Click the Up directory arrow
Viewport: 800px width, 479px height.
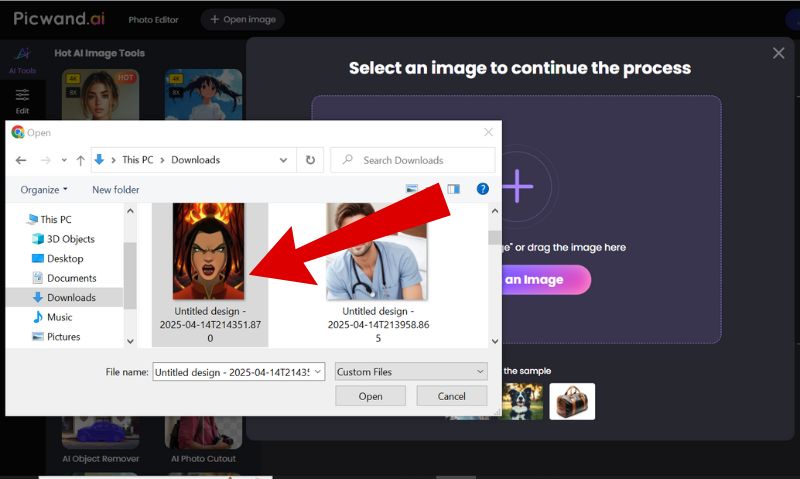pyautogui.click(x=80, y=160)
